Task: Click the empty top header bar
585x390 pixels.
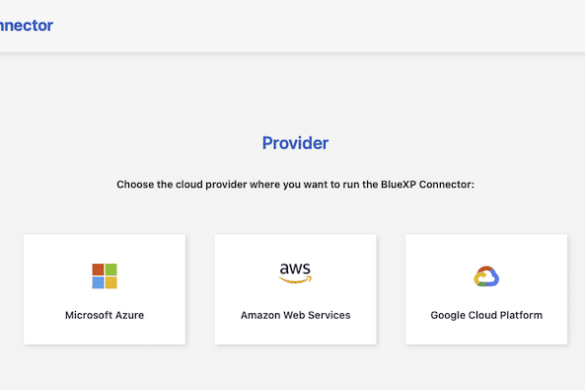Action: 317,25
